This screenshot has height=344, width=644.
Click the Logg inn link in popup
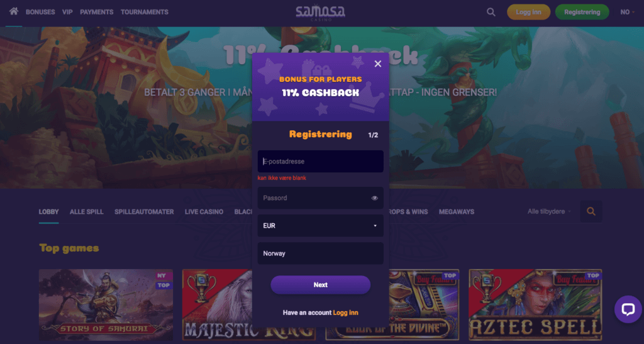pos(345,313)
